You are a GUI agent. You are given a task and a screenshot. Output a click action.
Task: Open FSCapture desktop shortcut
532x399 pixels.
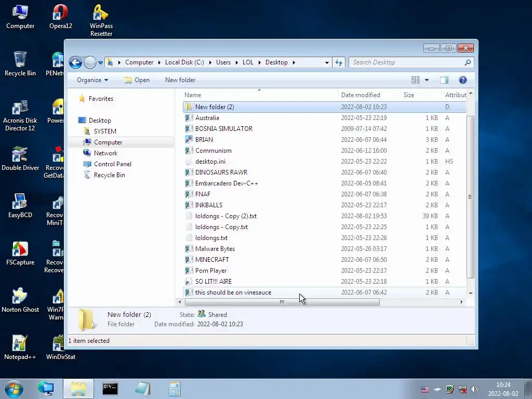click(20, 253)
